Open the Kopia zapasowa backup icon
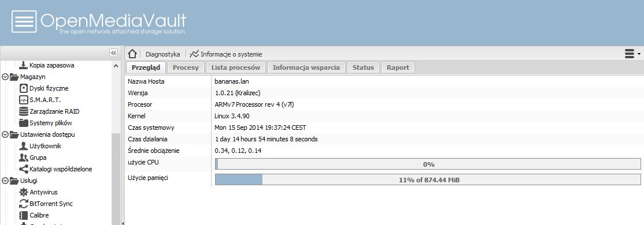 (x=23, y=65)
